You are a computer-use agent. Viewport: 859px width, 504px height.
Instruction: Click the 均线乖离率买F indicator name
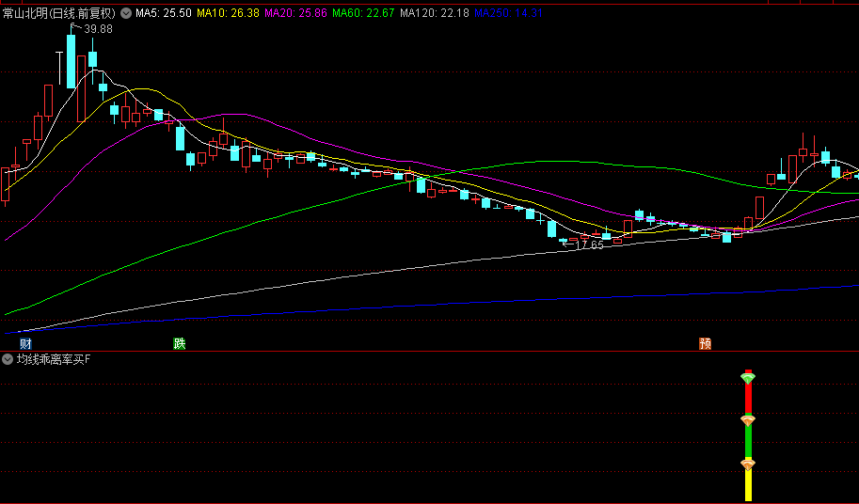coord(54,359)
